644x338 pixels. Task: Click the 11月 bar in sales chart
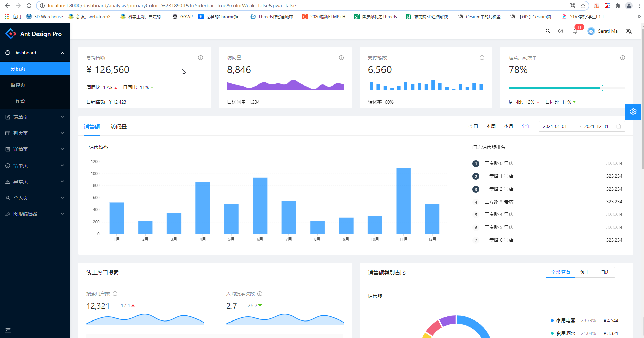(x=404, y=201)
